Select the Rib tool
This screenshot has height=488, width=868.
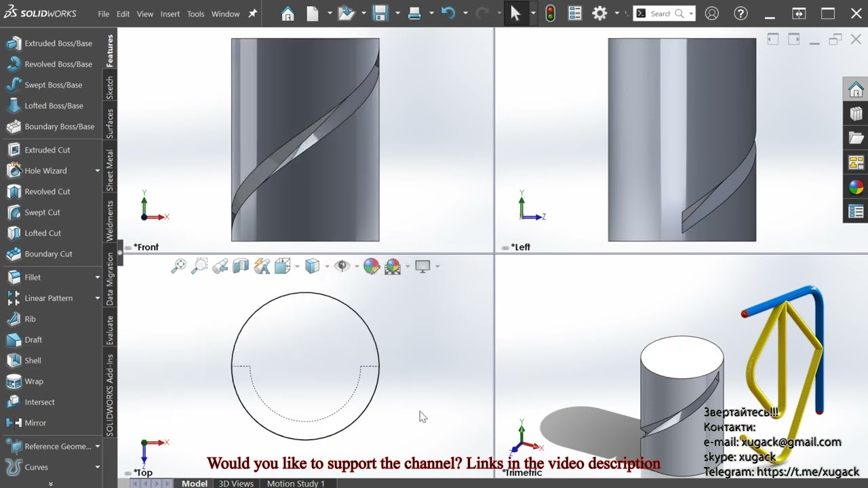coord(22,319)
